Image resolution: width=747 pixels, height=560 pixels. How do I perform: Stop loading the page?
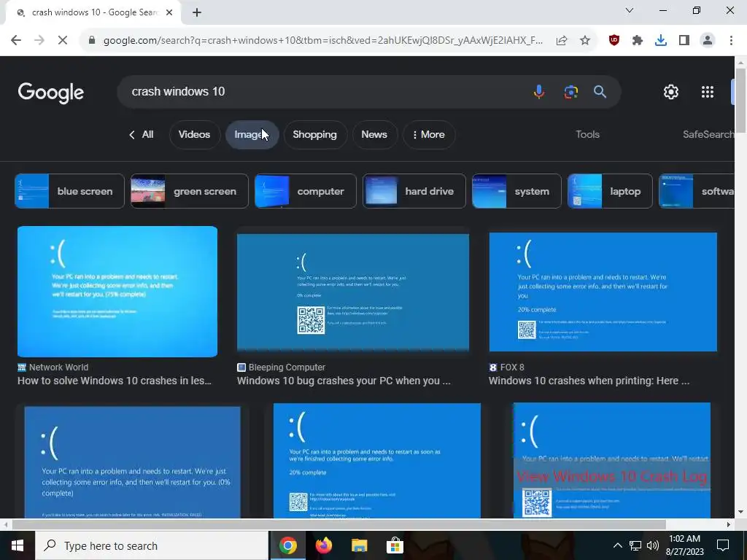(x=63, y=41)
